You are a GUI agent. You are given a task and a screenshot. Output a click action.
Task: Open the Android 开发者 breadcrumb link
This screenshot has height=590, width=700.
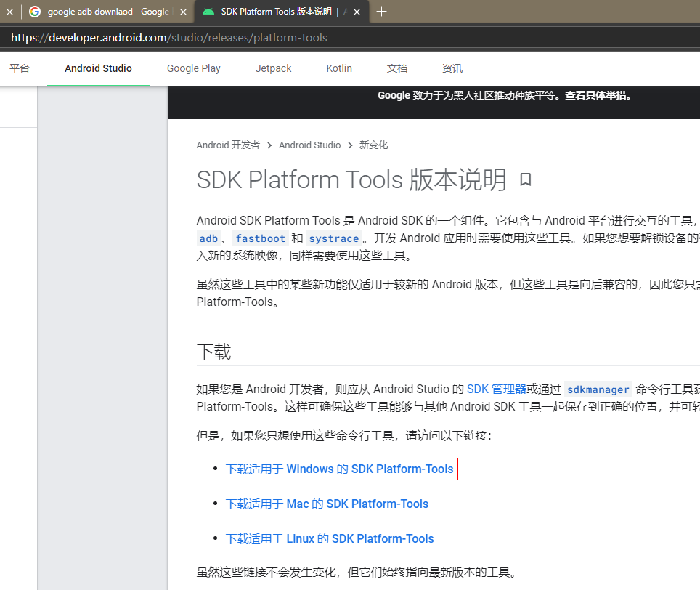(228, 145)
